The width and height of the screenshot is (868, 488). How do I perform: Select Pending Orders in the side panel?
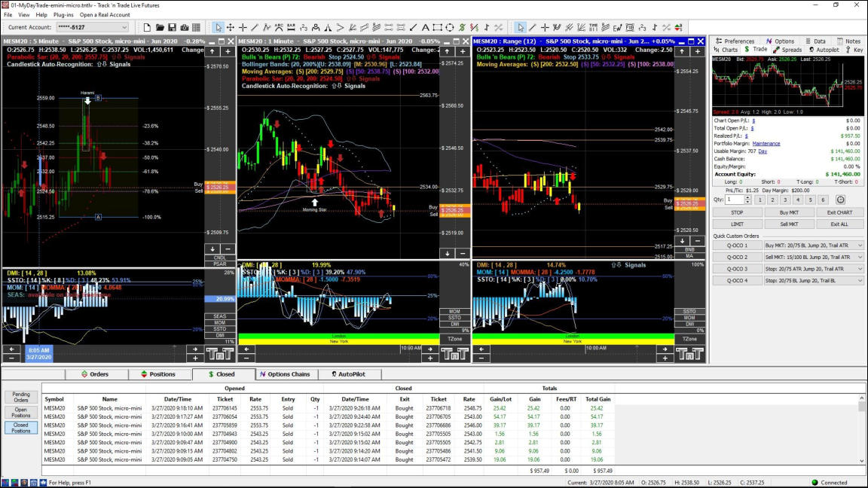pos(21,397)
